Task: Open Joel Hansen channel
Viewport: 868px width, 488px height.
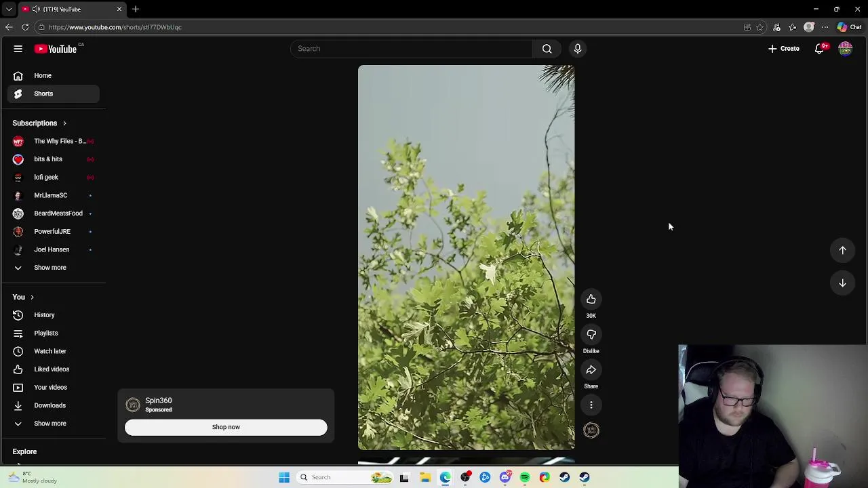Action: (54, 249)
